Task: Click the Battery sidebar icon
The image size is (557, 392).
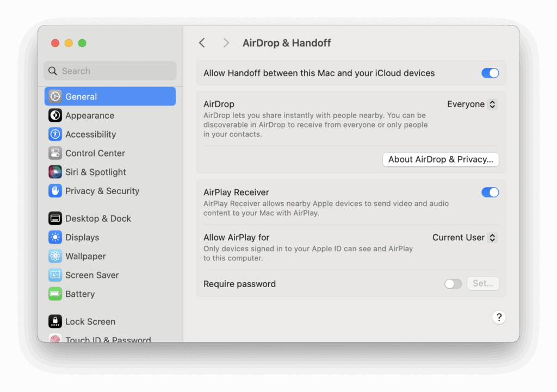Action: (55, 294)
